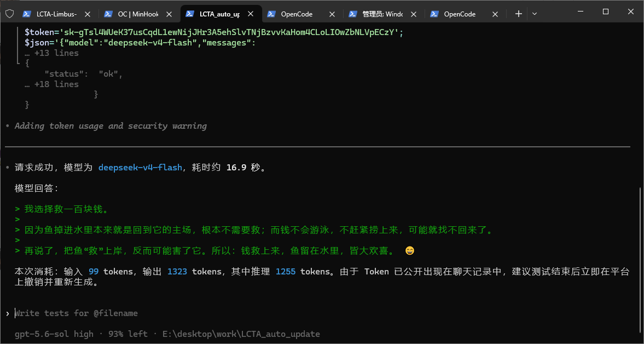This screenshot has width=644, height=344.
Task: Click 'Adding token usage and security warning'
Action: [111, 126]
